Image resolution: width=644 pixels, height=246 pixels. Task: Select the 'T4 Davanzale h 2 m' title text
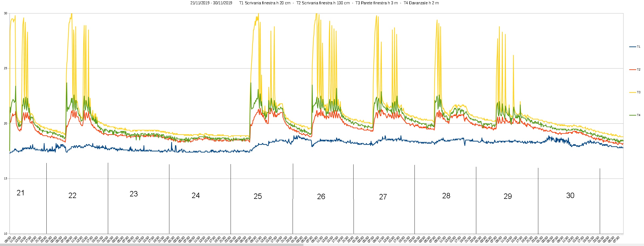pyautogui.click(x=421, y=3)
